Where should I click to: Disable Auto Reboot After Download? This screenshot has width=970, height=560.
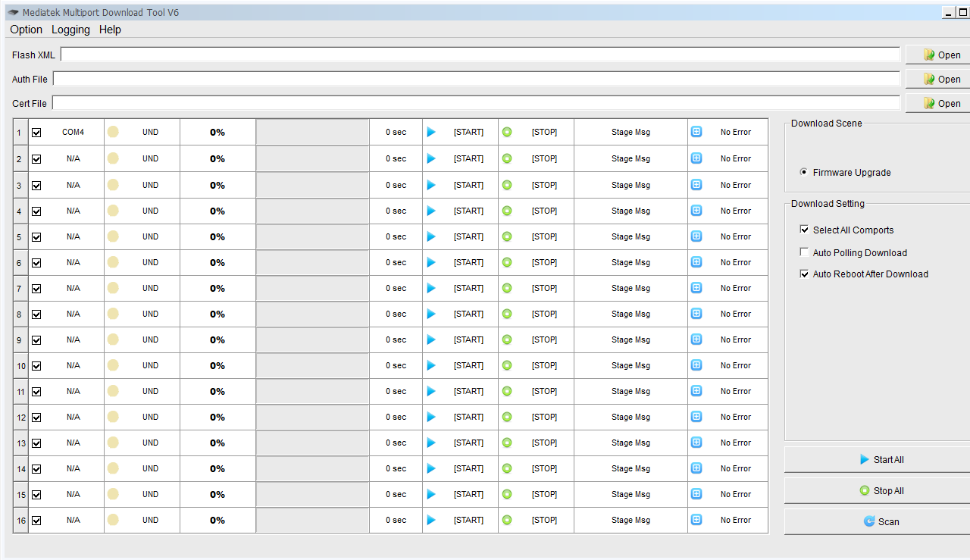click(x=805, y=274)
